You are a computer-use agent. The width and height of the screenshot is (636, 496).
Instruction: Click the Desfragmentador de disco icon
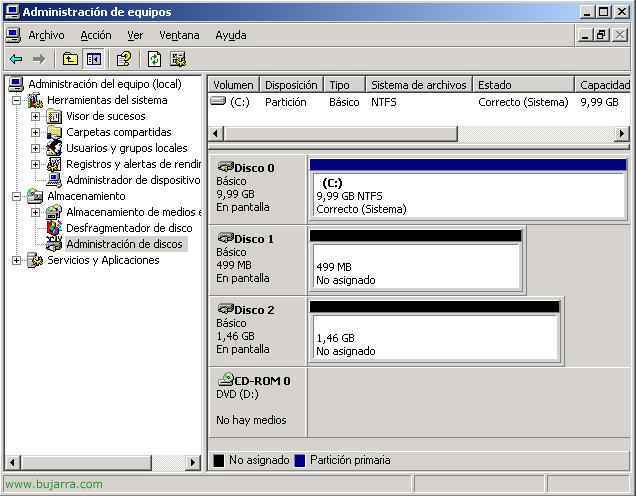pos(54,228)
